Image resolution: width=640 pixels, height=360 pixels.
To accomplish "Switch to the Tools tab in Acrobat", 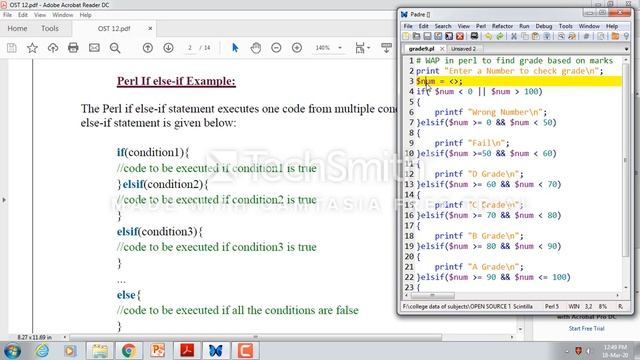I will tap(50, 29).
